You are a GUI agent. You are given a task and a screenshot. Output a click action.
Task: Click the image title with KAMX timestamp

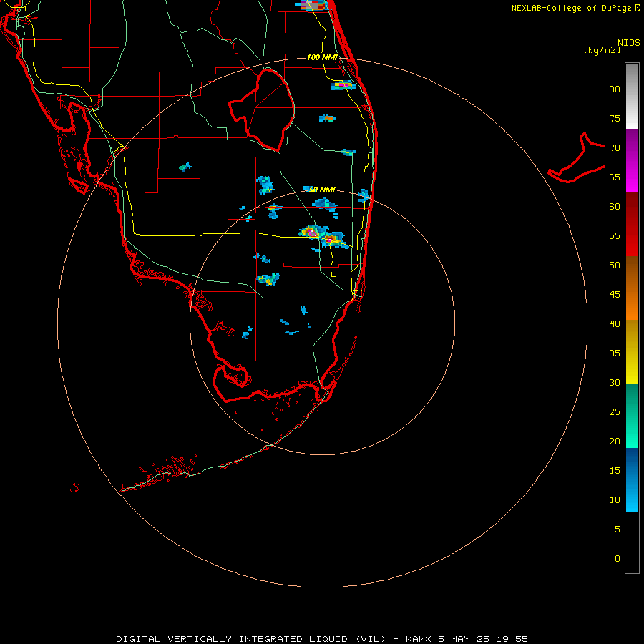pyautogui.click(x=321, y=639)
